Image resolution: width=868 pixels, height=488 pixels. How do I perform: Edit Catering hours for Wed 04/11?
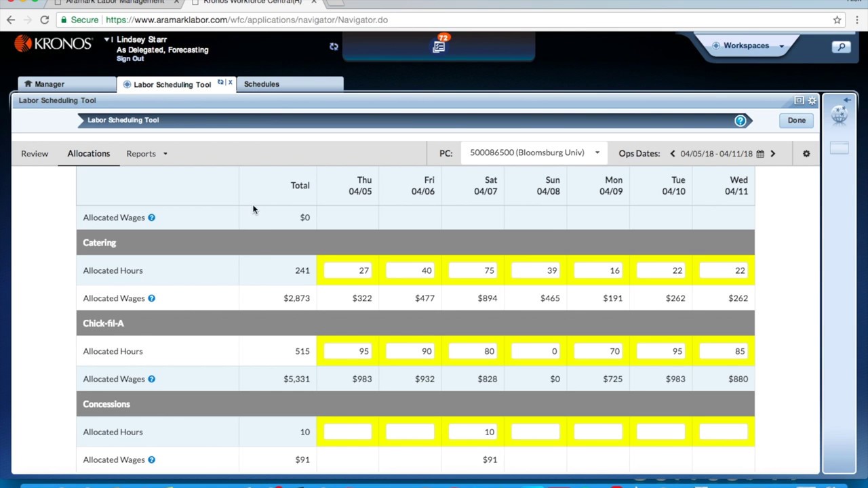(x=724, y=270)
